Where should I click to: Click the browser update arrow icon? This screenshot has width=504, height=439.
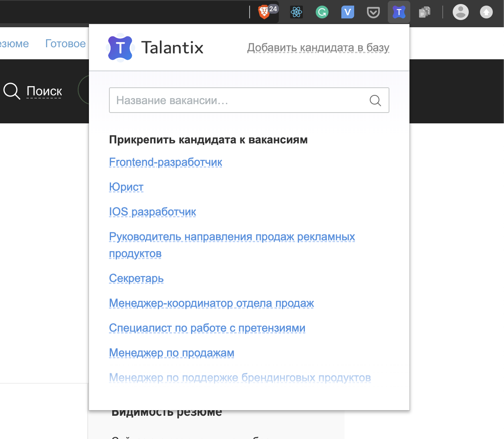pos(486,12)
